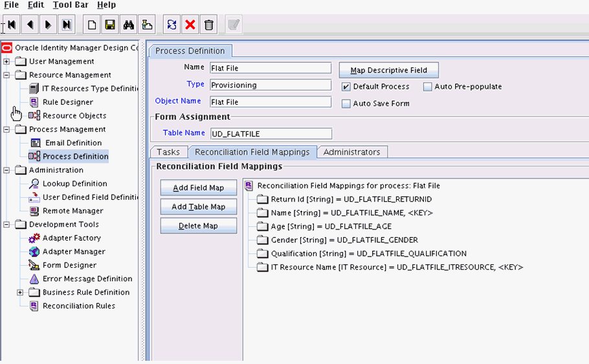The image size is (589, 364).
Task: Open Adapter Factory in the tree
Action: [x=71, y=238]
